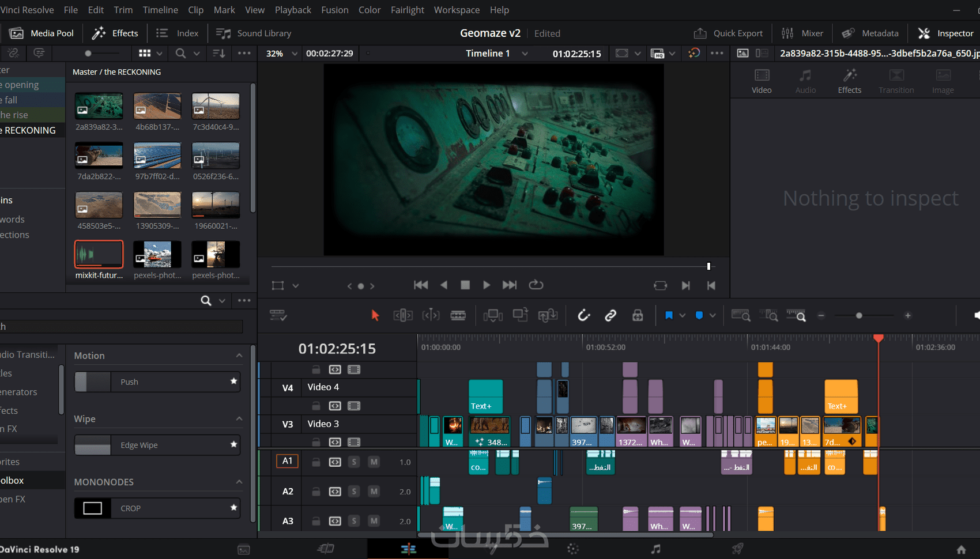Select the arrow Selection Mode tool

point(375,315)
